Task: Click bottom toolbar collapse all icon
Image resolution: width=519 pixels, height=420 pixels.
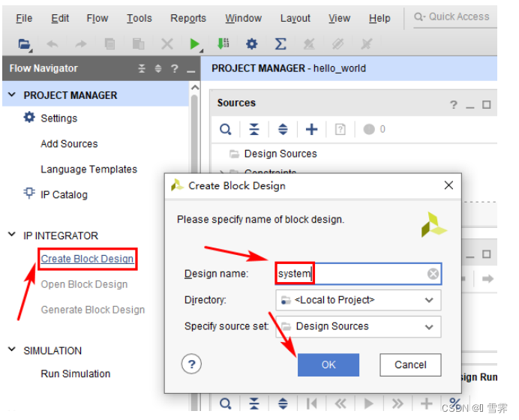Action: pos(254,403)
